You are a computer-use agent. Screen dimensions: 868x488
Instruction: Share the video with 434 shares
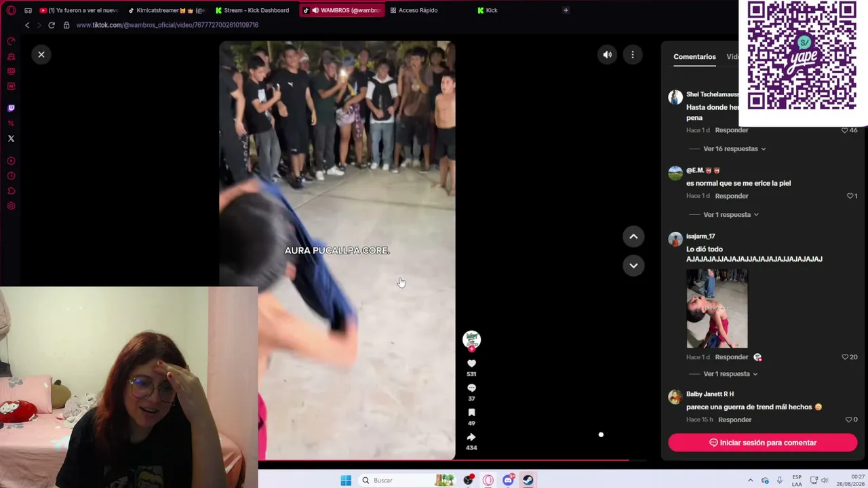click(471, 437)
